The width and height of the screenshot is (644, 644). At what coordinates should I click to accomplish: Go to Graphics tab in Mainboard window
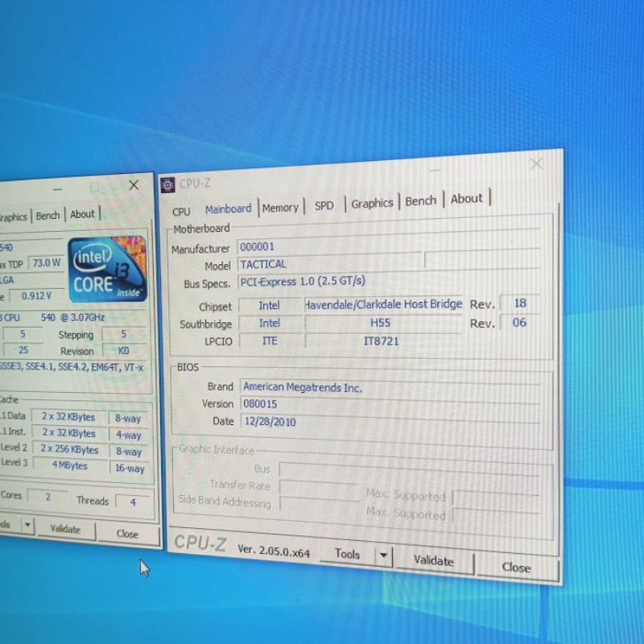click(372, 204)
